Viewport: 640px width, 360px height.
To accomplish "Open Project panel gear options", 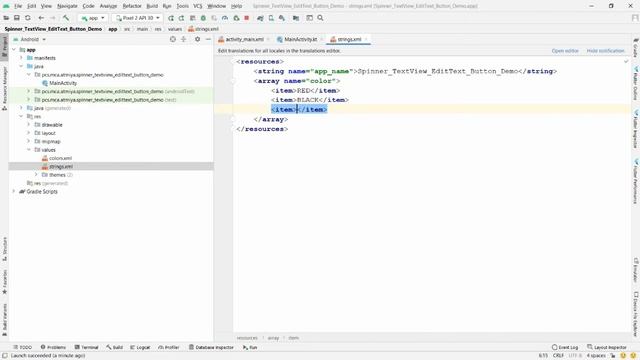I will point(198,39).
